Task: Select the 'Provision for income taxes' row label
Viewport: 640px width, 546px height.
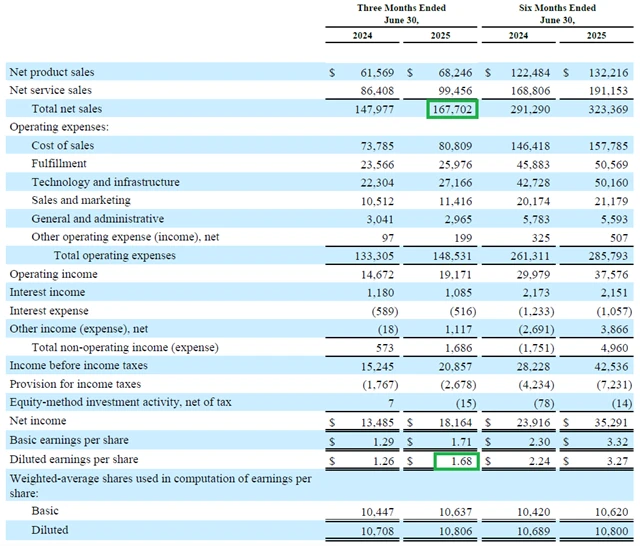Action: tap(75, 384)
